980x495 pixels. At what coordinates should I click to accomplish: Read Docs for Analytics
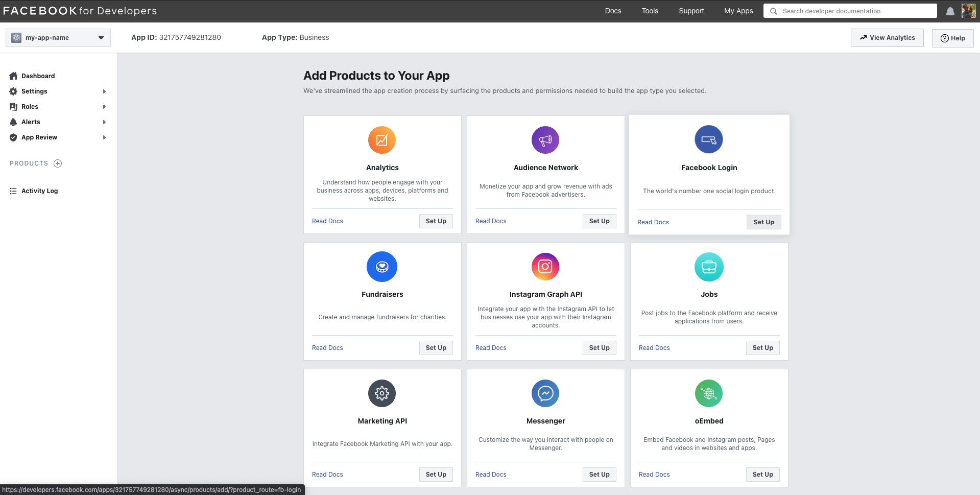click(327, 221)
